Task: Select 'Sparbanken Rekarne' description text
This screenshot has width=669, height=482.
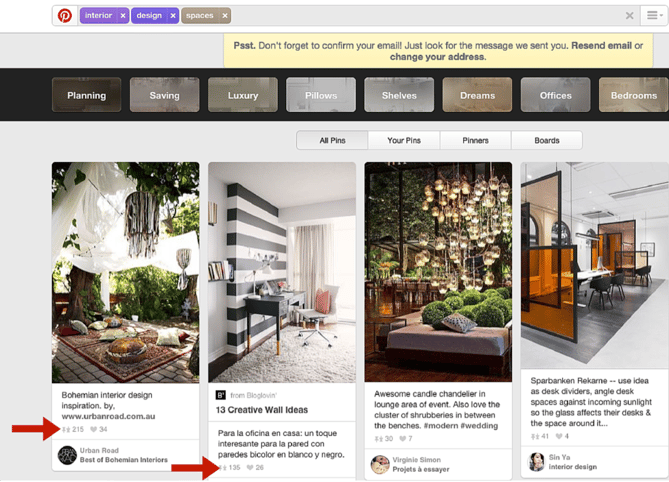Action: click(591, 402)
